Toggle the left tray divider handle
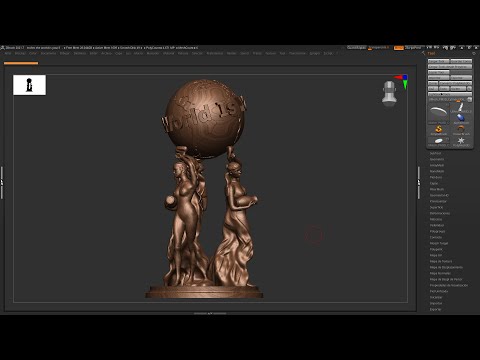Image resolution: width=480 pixels, height=360 pixels. [x=2, y=183]
